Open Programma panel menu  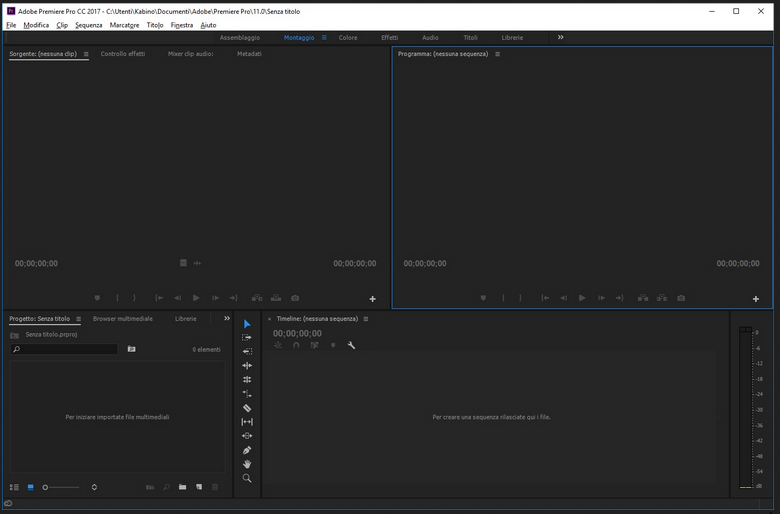[497, 54]
